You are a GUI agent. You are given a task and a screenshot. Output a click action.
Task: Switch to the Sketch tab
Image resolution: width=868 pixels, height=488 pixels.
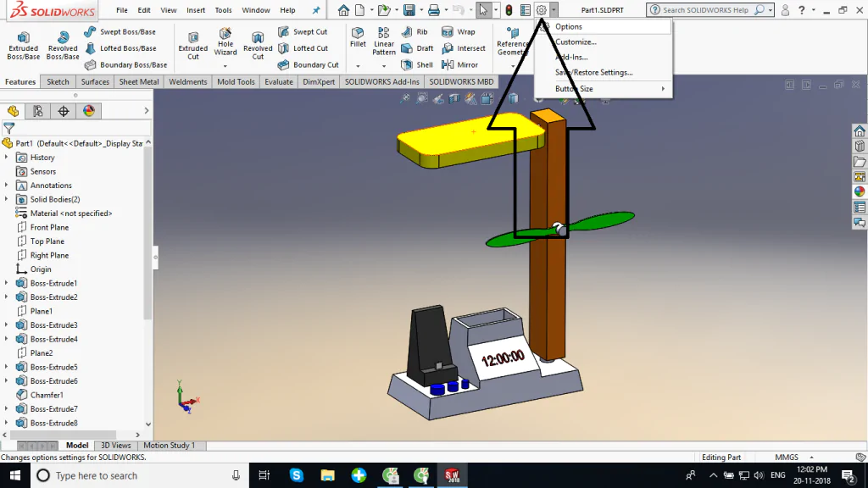pyautogui.click(x=58, y=82)
